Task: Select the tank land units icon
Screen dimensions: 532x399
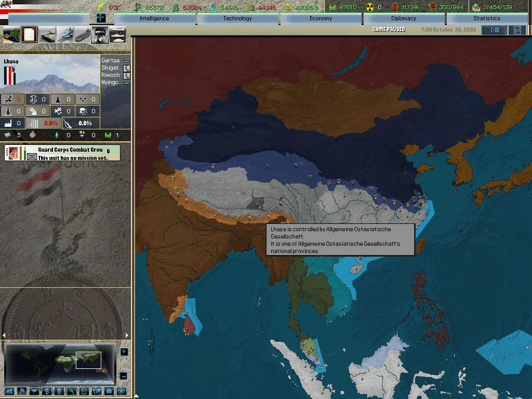Action: pyautogui.click(x=47, y=35)
